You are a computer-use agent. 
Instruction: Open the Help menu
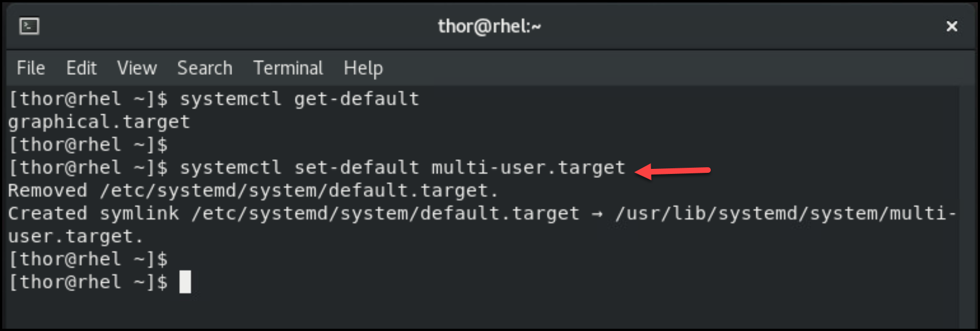coord(363,68)
